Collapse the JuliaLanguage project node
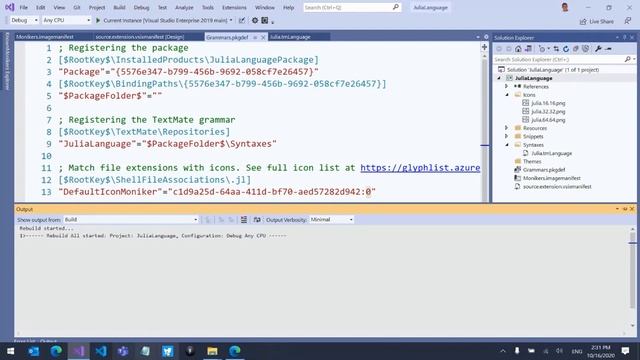The width and height of the screenshot is (640, 360). (499, 78)
